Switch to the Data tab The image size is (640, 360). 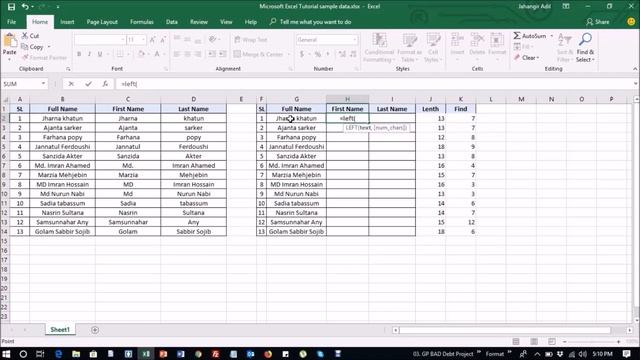click(171, 22)
